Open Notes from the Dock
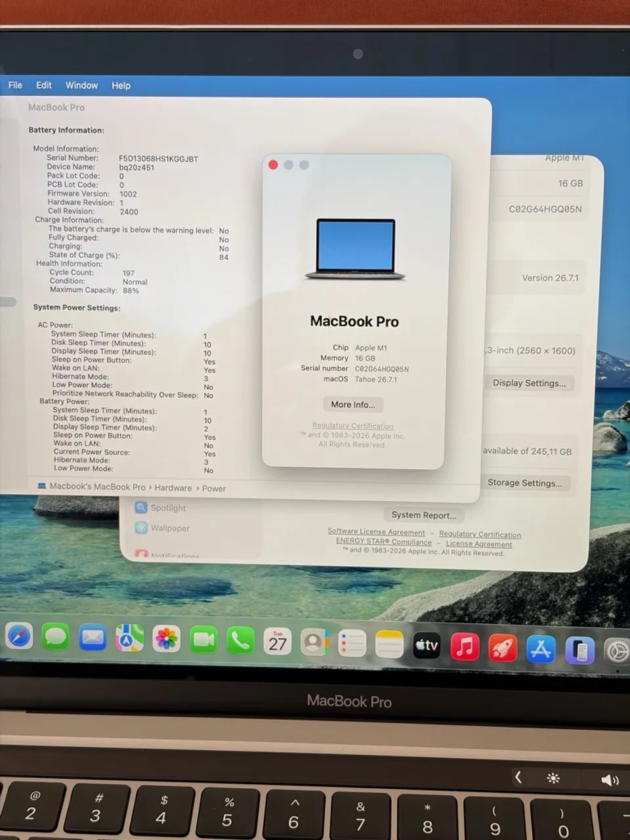Image resolution: width=630 pixels, height=840 pixels. [389, 644]
